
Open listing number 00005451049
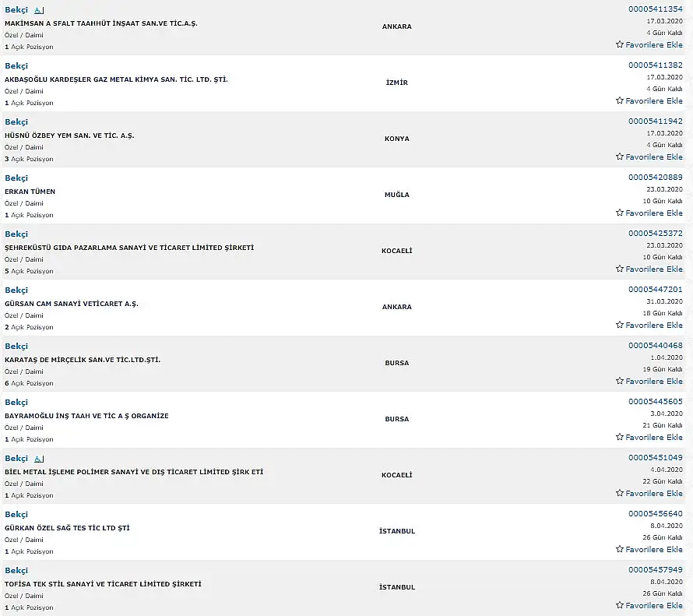click(656, 458)
